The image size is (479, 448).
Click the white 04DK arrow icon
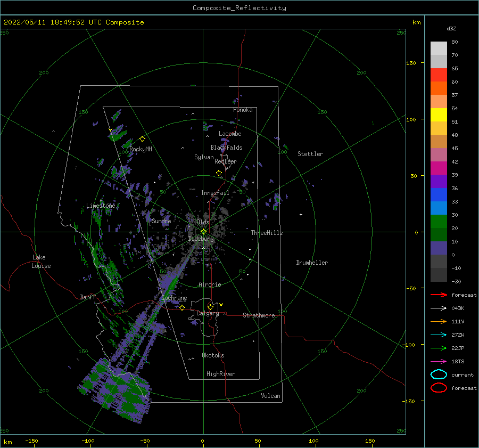[439, 308]
